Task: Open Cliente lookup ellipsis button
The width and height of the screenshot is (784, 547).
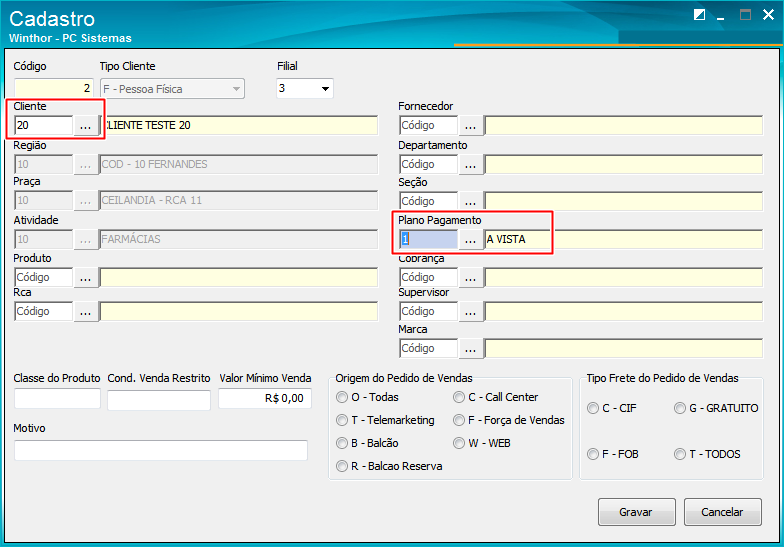Action: (x=86, y=126)
